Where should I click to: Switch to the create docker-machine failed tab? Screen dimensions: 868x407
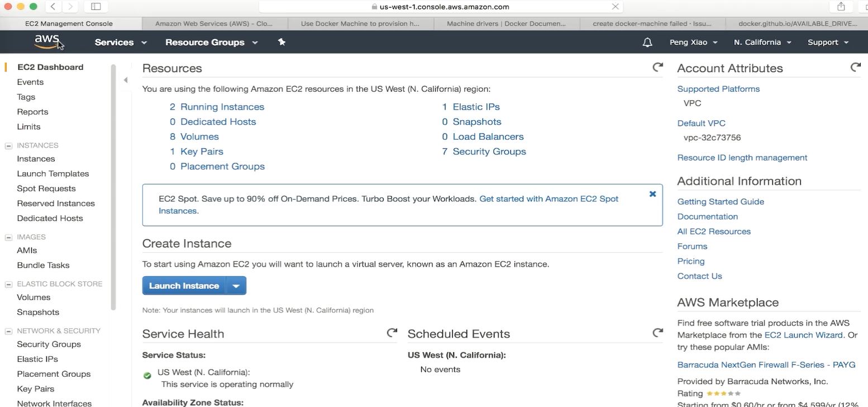tap(652, 23)
